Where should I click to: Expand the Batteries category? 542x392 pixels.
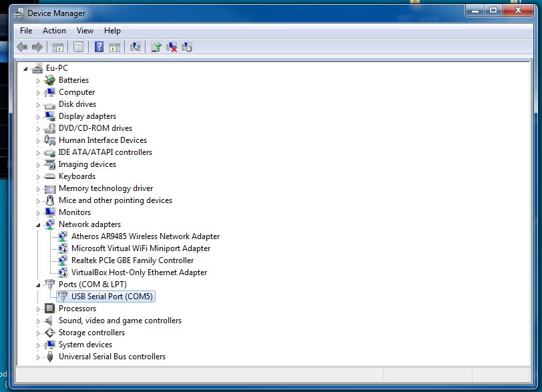coord(38,81)
